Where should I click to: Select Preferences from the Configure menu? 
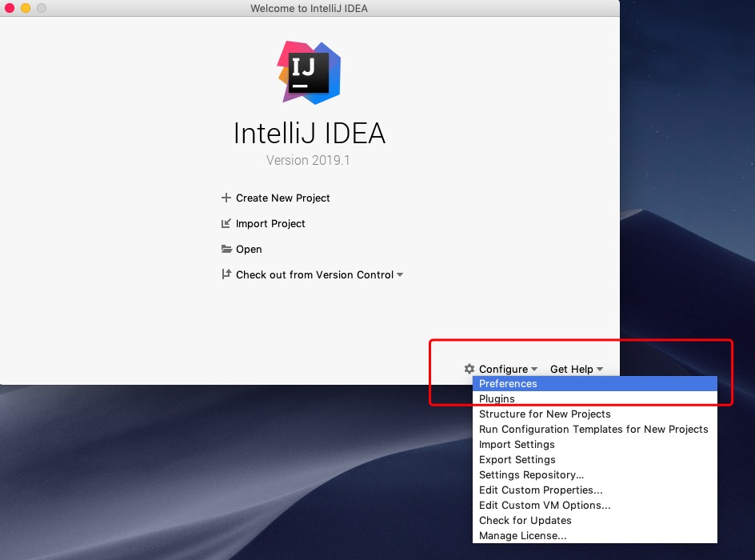coord(508,384)
